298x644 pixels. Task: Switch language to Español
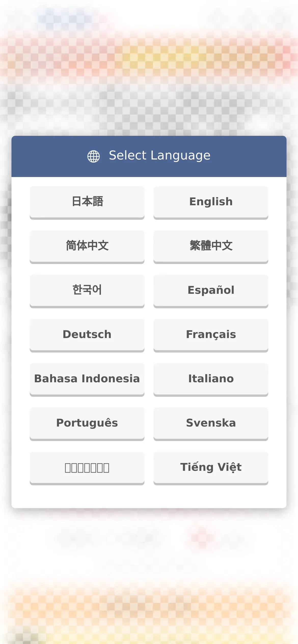click(211, 291)
